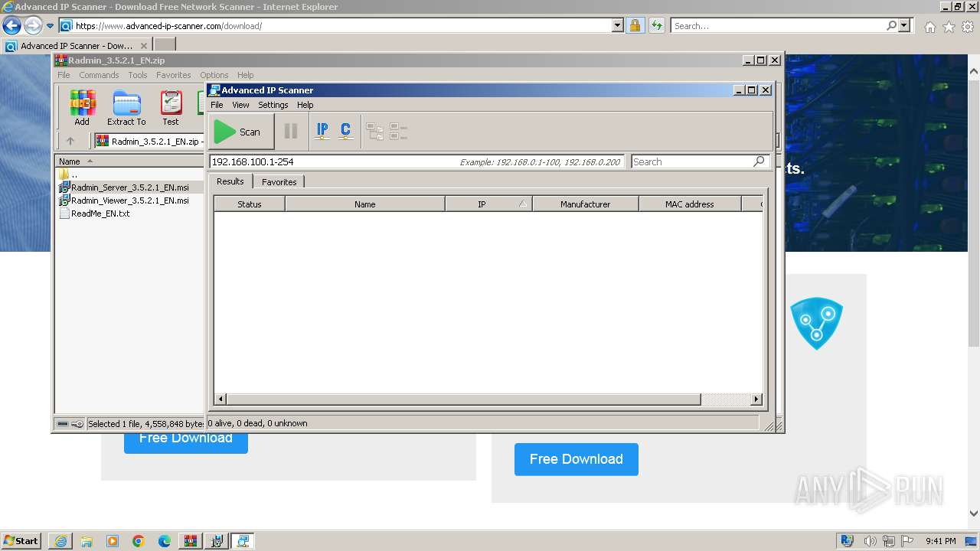Screen dimensions: 980x551
Task: Open WinRAR File menu
Action: (x=64, y=75)
